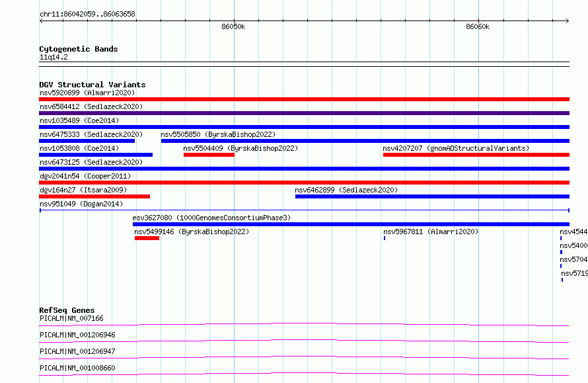The height and width of the screenshot is (383, 588).
Task: Open the dgv2041n54 (Cooper2011) label
Action: (x=85, y=176)
